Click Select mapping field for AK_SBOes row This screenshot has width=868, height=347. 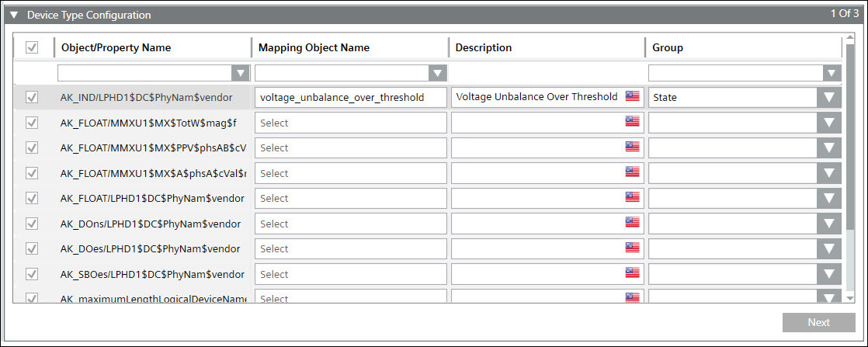pos(350,274)
